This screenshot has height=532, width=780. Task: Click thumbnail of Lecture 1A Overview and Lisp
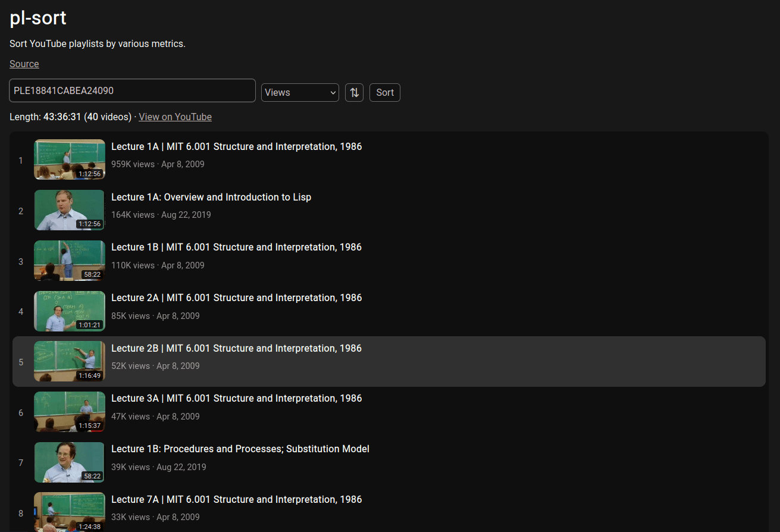(x=70, y=210)
